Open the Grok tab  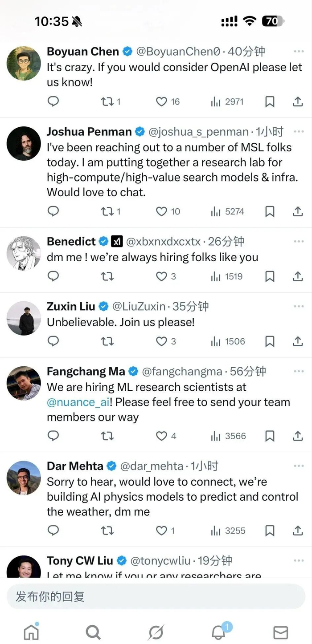[156, 632]
